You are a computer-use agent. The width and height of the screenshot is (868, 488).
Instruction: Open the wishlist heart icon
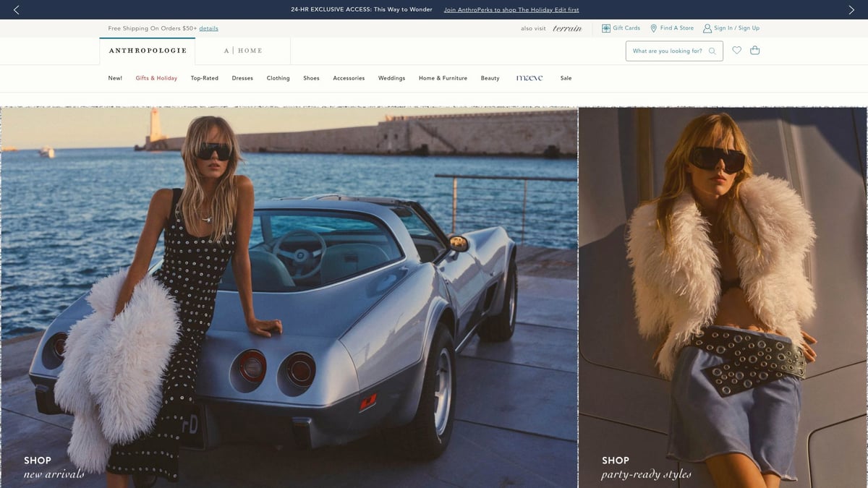click(737, 51)
